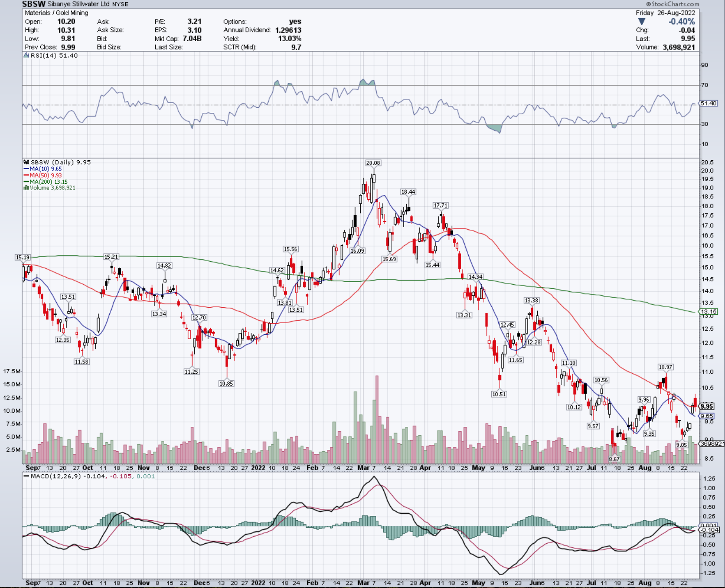Click the 9.65 MA(10) axis tag
The image size is (725, 588).
tap(706, 416)
